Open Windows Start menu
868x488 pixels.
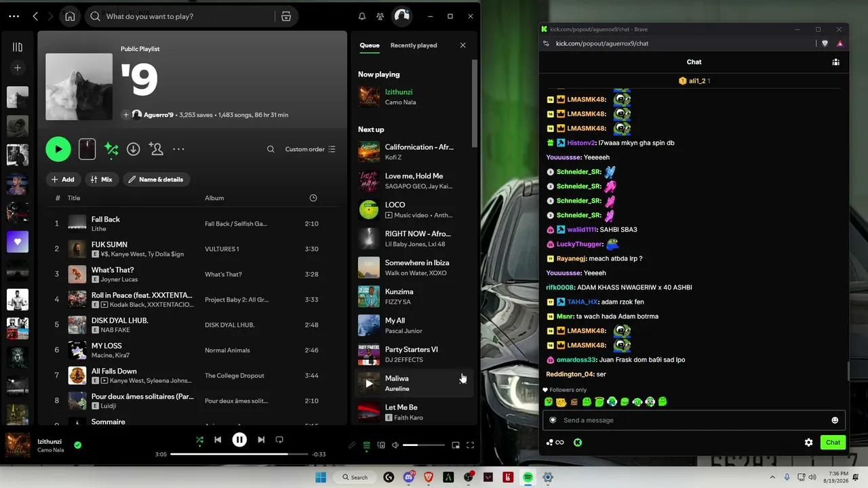pos(321,477)
